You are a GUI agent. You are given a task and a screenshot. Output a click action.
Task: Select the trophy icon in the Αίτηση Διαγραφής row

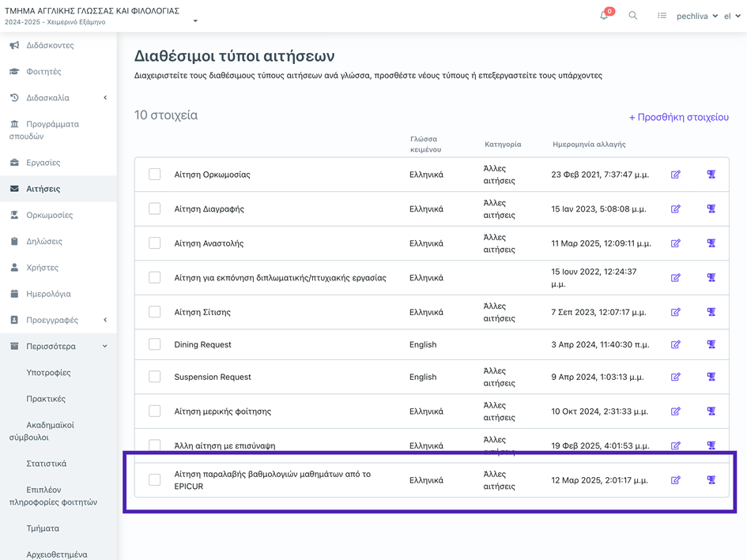click(x=711, y=209)
